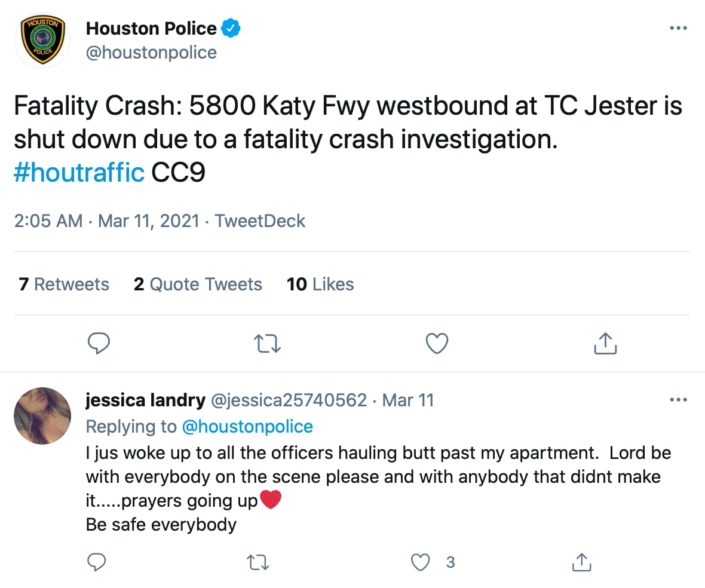Viewport: 705px width, 588px height.
Task: Reply to jessica landry's comment
Action: pyautogui.click(x=97, y=562)
